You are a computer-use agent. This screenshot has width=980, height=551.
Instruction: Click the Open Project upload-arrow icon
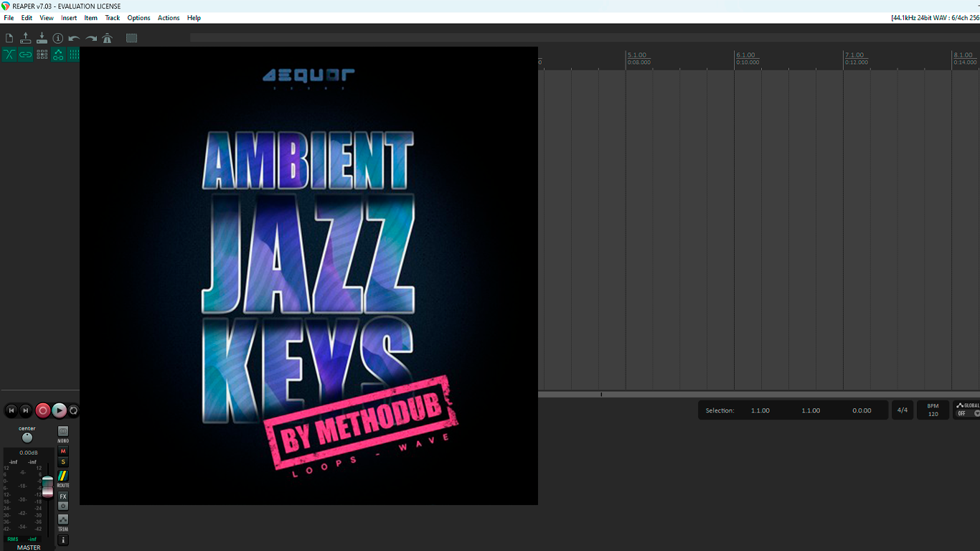click(x=26, y=38)
